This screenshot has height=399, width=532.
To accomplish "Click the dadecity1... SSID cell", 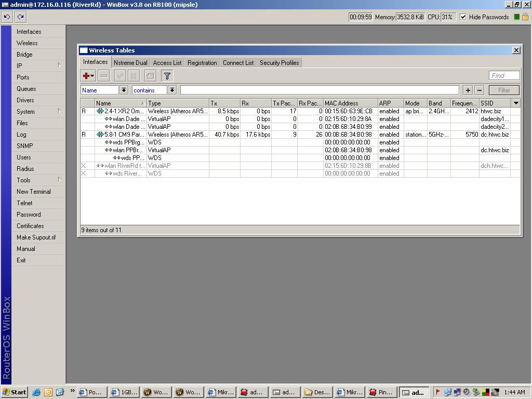I will pos(495,119).
